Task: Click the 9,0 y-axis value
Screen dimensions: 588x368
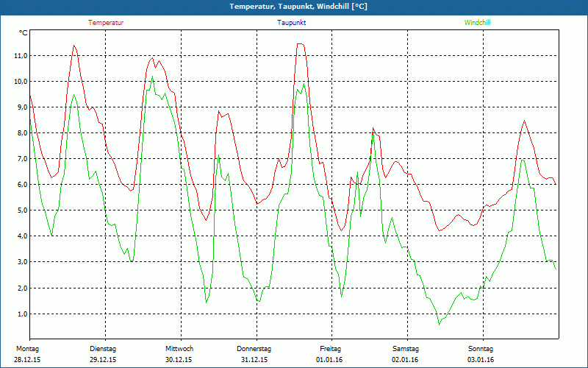Action: point(22,107)
